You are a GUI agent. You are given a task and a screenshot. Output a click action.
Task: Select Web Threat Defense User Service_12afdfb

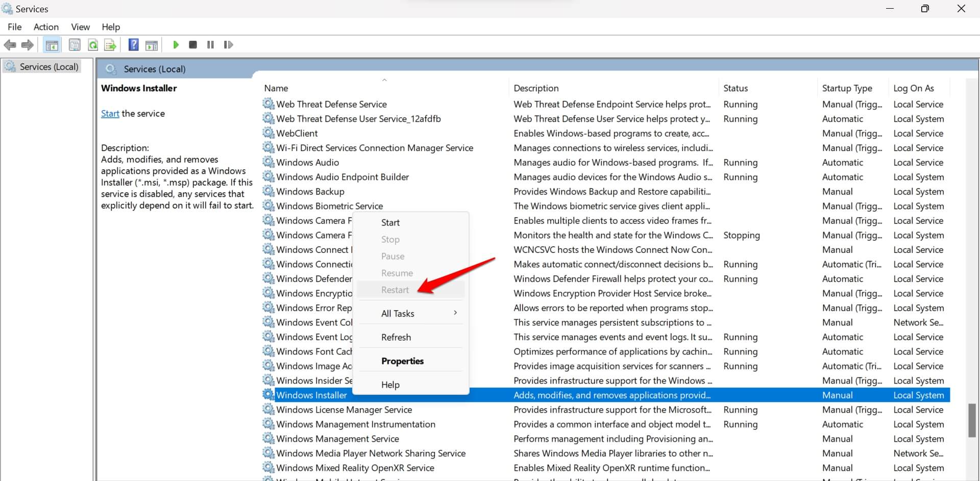(358, 119)
